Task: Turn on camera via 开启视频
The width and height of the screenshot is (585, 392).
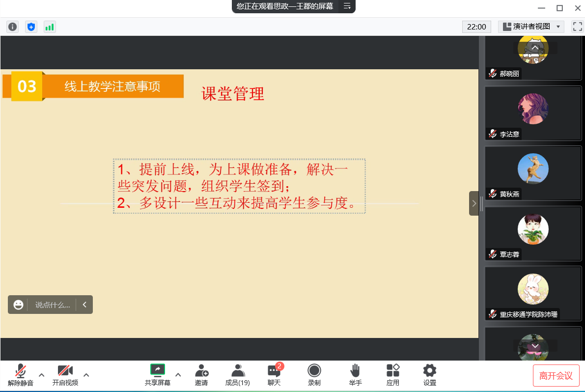Action: click(65, 375)
